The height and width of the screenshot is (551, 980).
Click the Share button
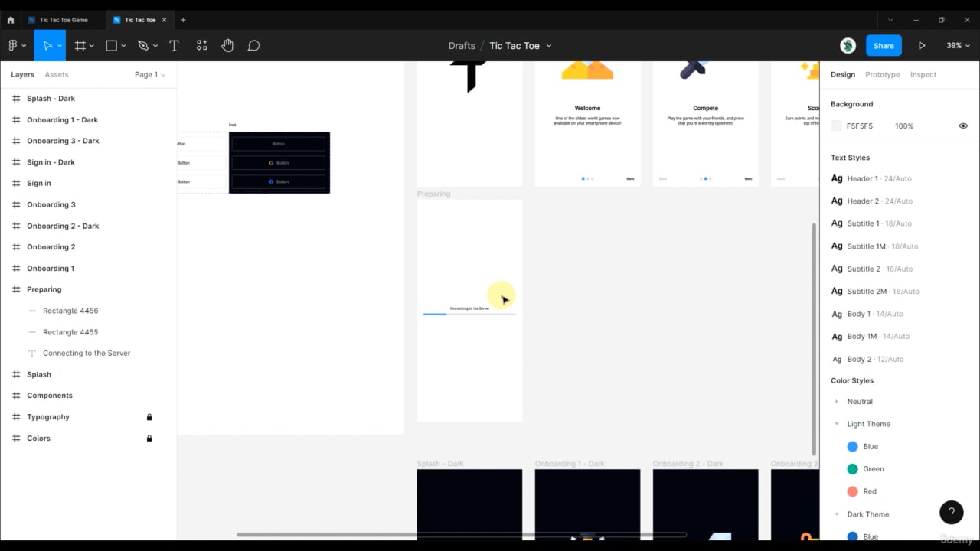click(884, 46)
